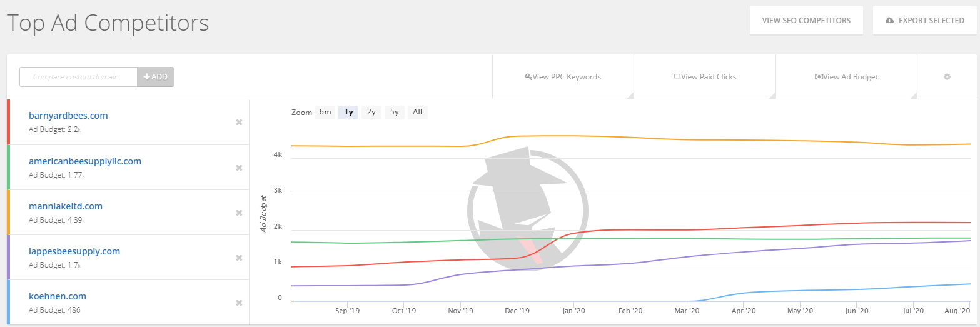This screenshot has height=327, width=980.
Task: Click the money icon in View Ad Budget
Action: (819, 77)
